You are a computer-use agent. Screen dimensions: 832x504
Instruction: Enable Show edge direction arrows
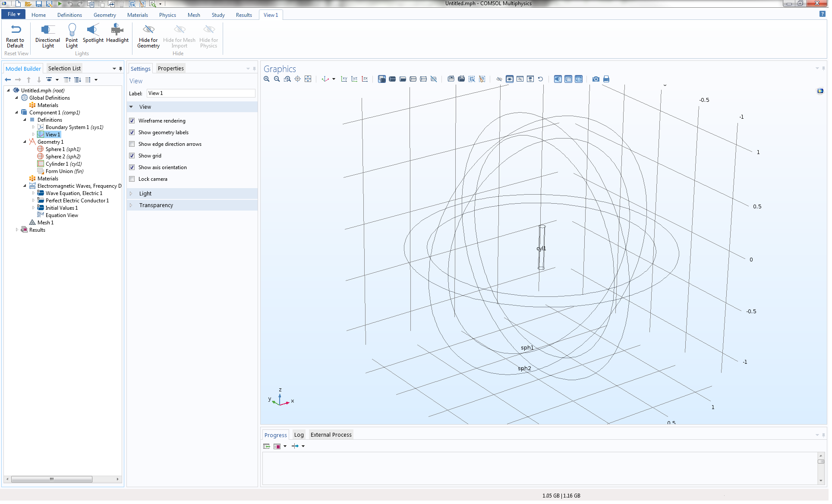click(x=132, y=144)
